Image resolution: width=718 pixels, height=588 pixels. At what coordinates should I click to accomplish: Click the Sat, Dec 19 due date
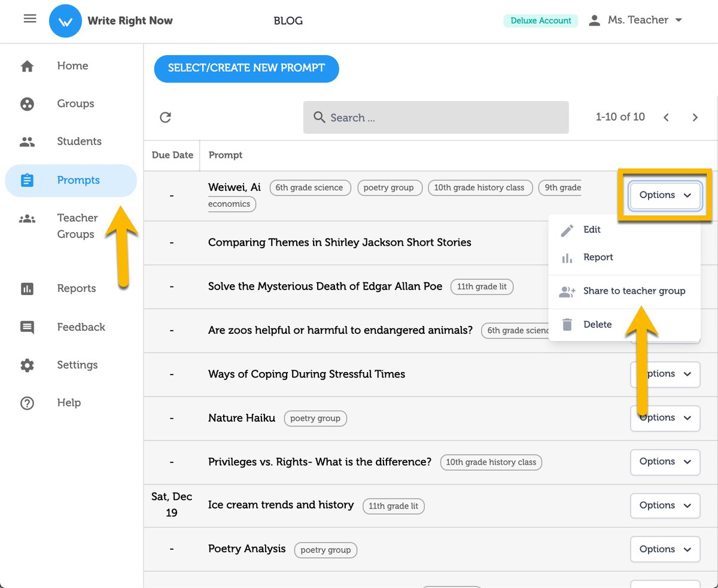[x=172, y=505]
